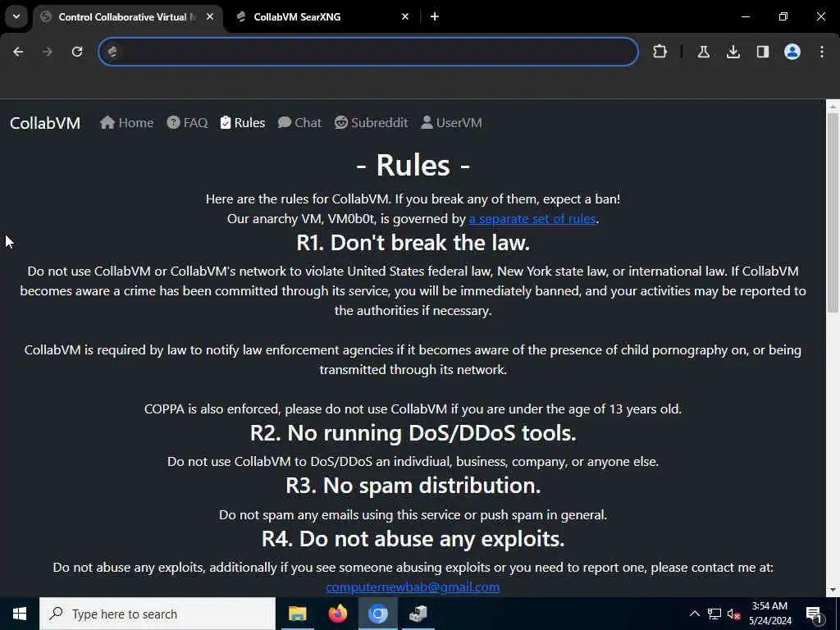Click 'R3. No spam distribution.' heading
Image resolution: width=840 pixels, height=630 pixels.
[x=413, y=486]
